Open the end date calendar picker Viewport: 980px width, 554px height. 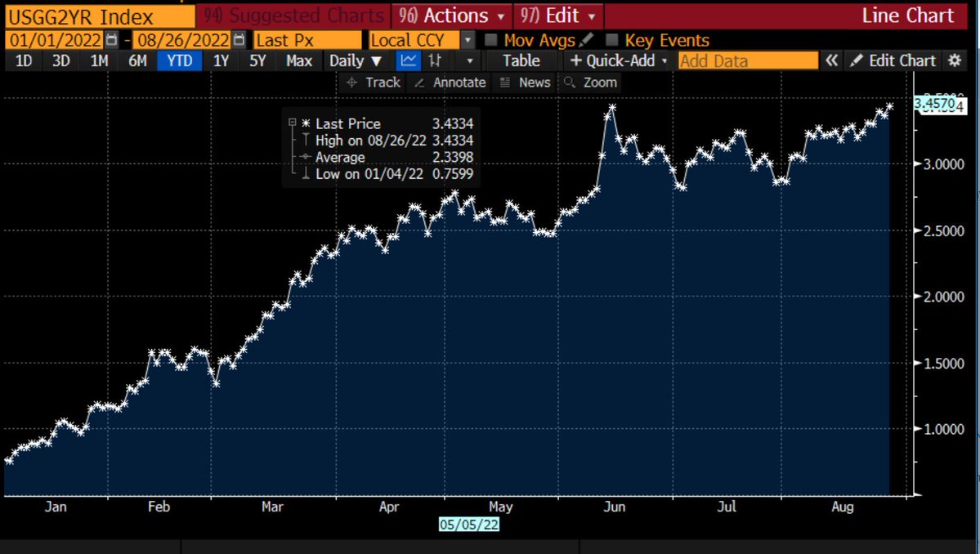238,40
